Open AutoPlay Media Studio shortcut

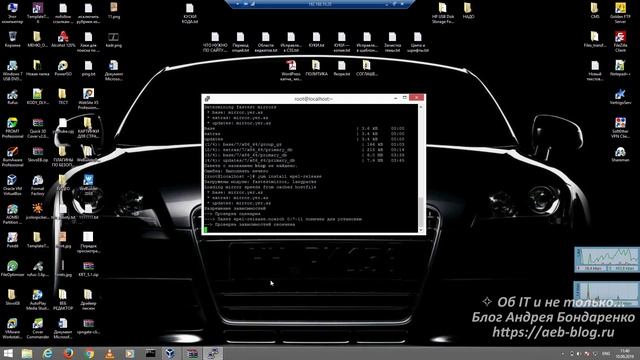(38, 300)
